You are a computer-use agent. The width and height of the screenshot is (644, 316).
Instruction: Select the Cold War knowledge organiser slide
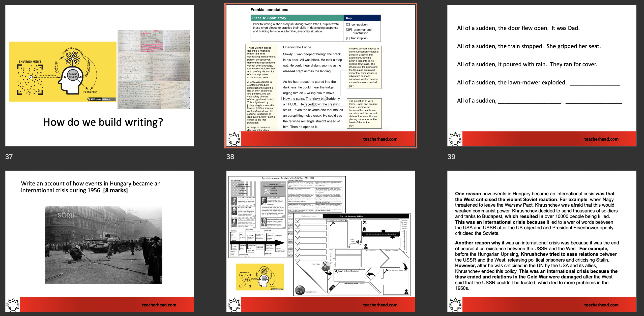[x=320, y=241]
